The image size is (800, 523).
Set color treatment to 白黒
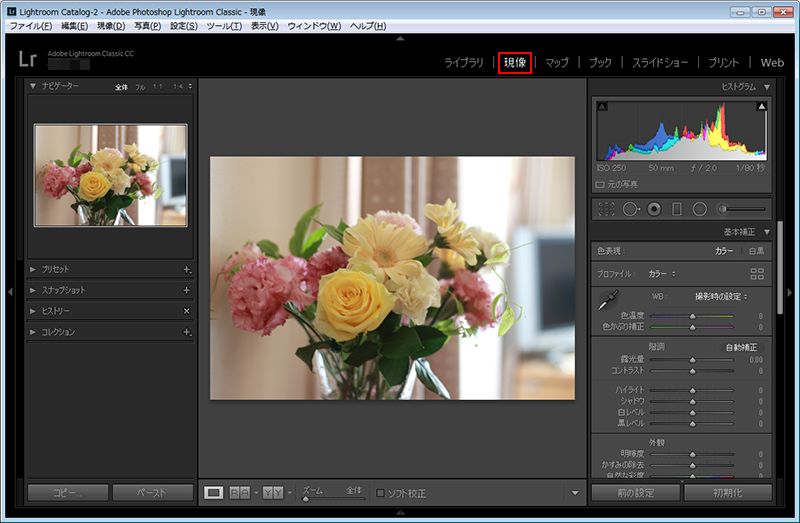click(x=756, y=251)
